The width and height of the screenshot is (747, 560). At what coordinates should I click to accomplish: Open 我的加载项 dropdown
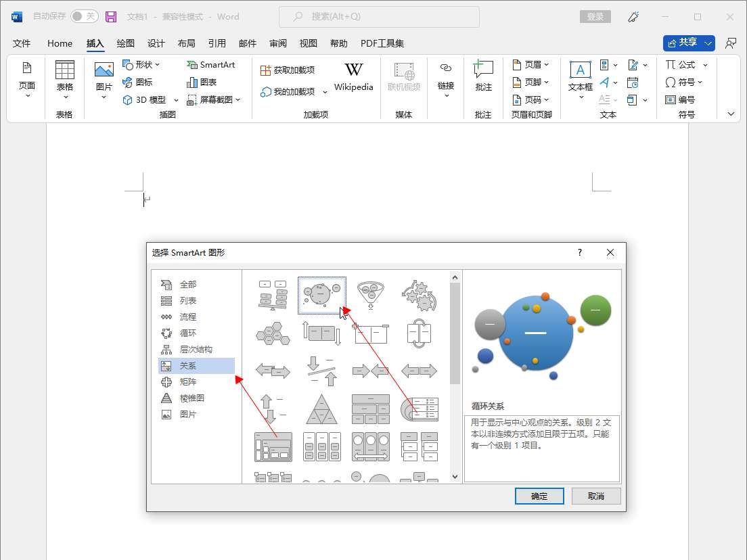point(325,92)
